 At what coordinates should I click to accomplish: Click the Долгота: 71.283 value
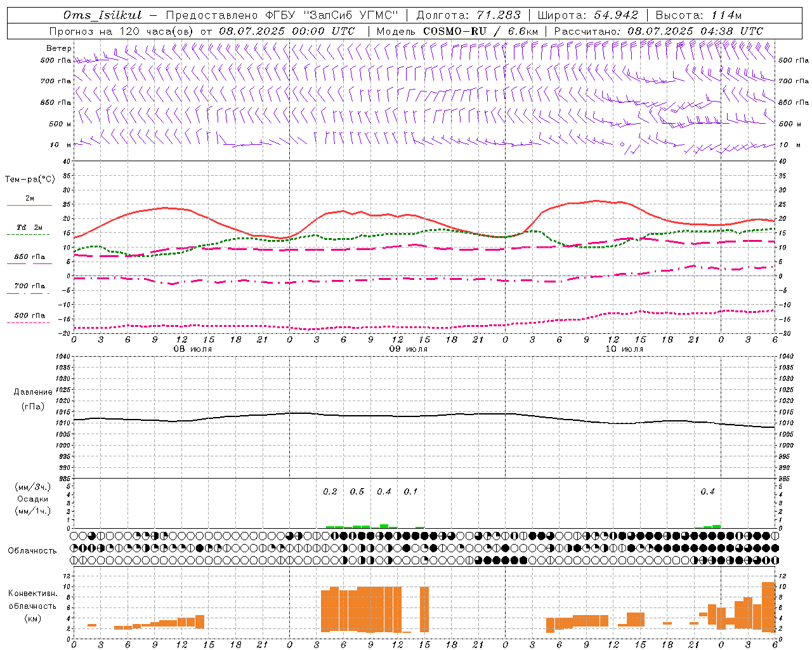(x=468, y=15)
